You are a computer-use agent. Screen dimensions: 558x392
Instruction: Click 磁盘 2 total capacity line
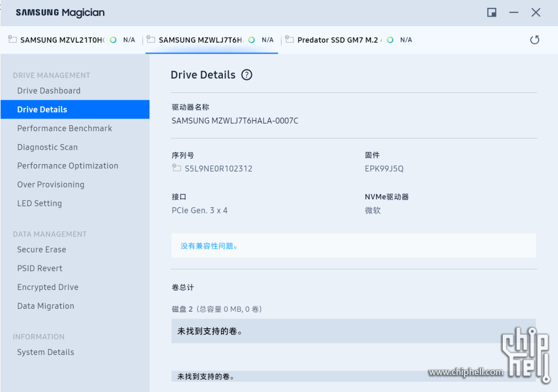pyautogui.click(x=217, y=309)
